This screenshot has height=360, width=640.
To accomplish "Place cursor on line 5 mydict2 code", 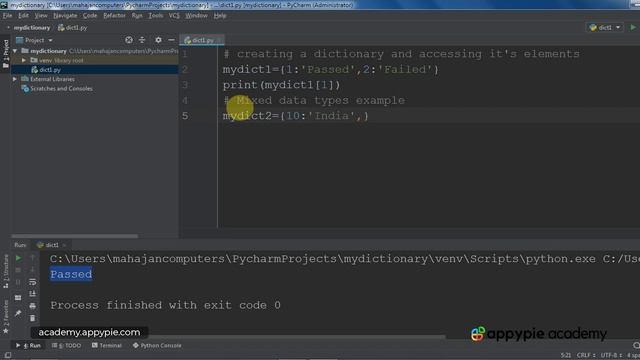I will click(296, 116).
